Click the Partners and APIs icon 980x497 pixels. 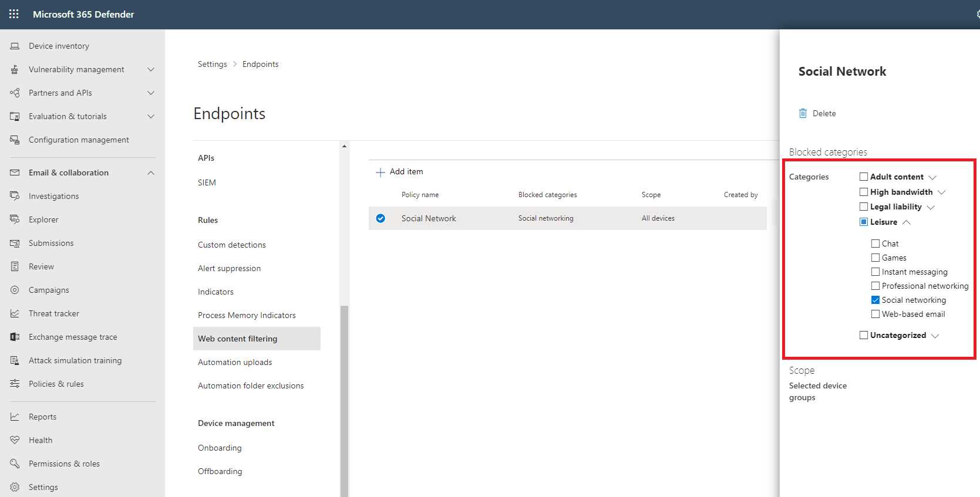pos(15,93)
